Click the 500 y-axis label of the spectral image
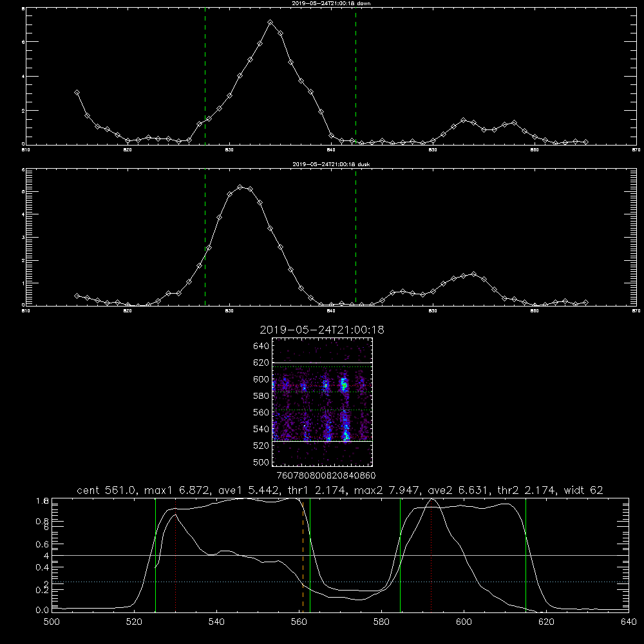Image resolution: width=644 pixels, height=644 pixels. [x=261, y=462]
